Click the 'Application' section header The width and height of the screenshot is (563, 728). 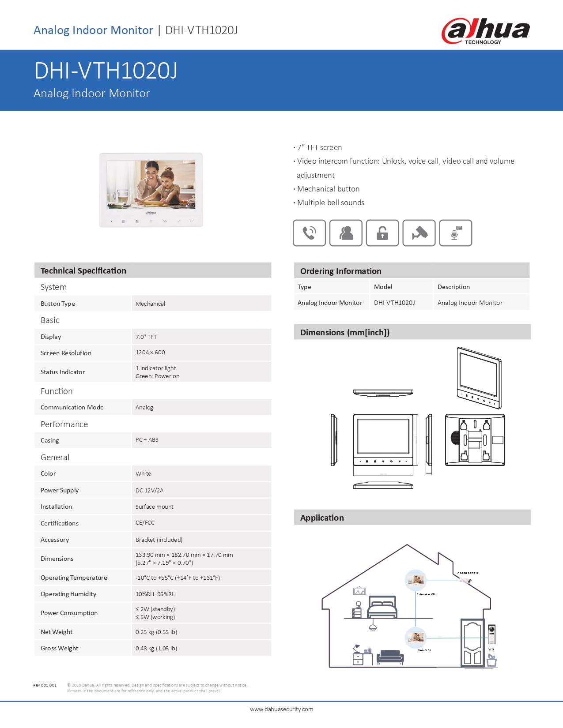412,517
